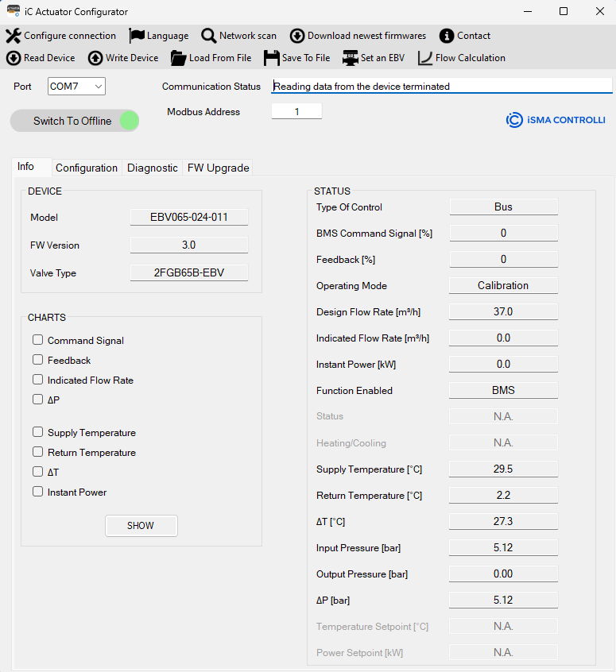Screen dimensions: 616x672
Task: Open the Contact toolbar label
Action: point(474,36)
